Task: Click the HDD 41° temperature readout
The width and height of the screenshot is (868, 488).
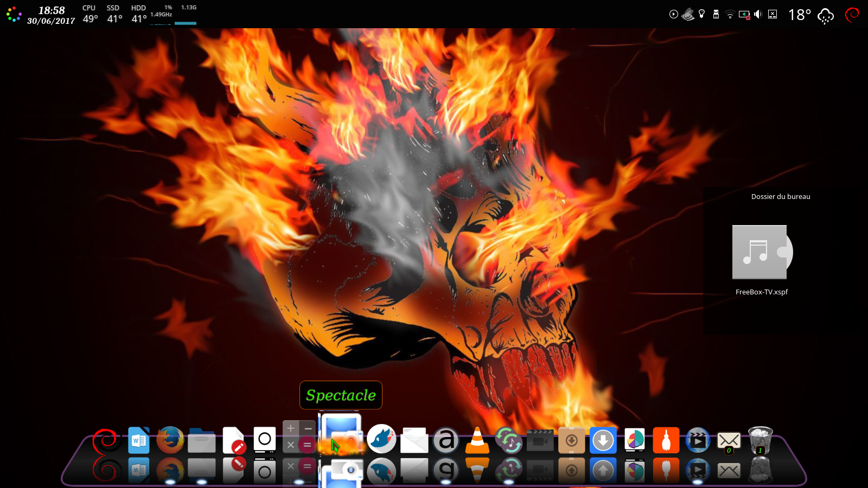Action: pyautogui.click(x=139, y=15)
